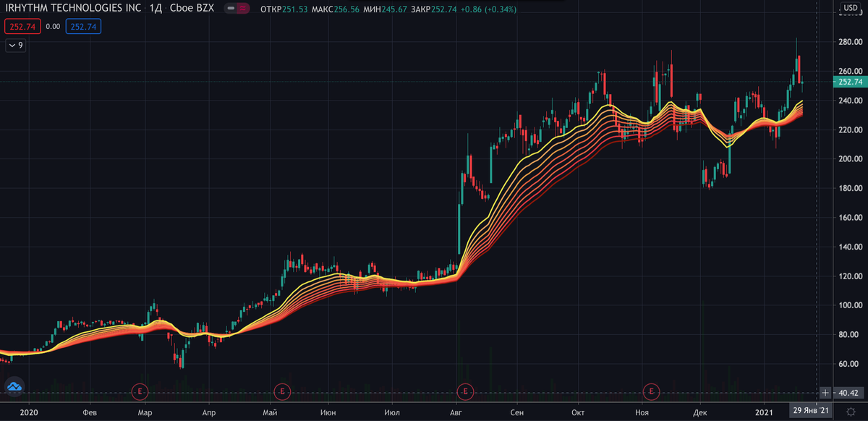The width and height of the screenshot is (868, 421).
Task: Click the red sell button showing 252.74
Action: [x=21, y=26]
